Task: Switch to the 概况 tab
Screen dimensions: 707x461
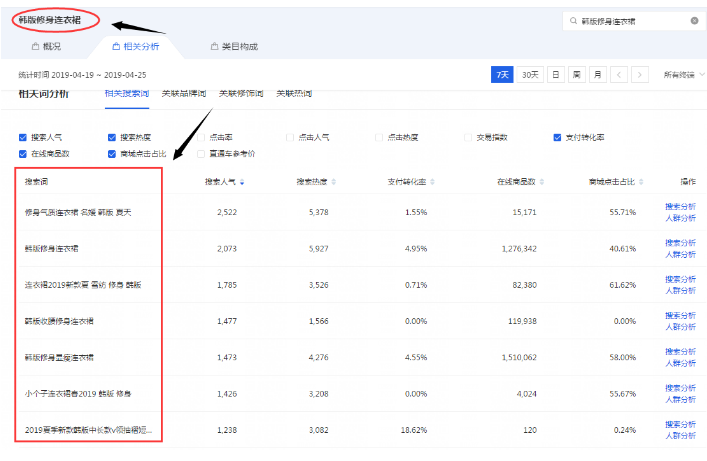Action: pyautogui.click(x=46, y=46)
